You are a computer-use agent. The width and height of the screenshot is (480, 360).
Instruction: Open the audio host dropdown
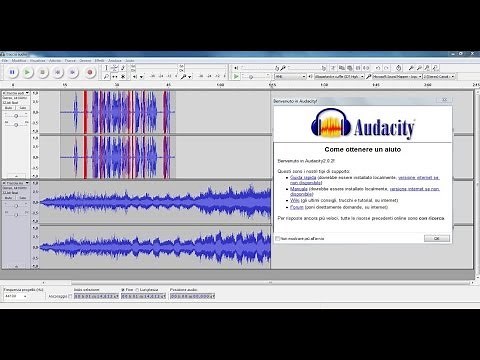coord(290,77)
